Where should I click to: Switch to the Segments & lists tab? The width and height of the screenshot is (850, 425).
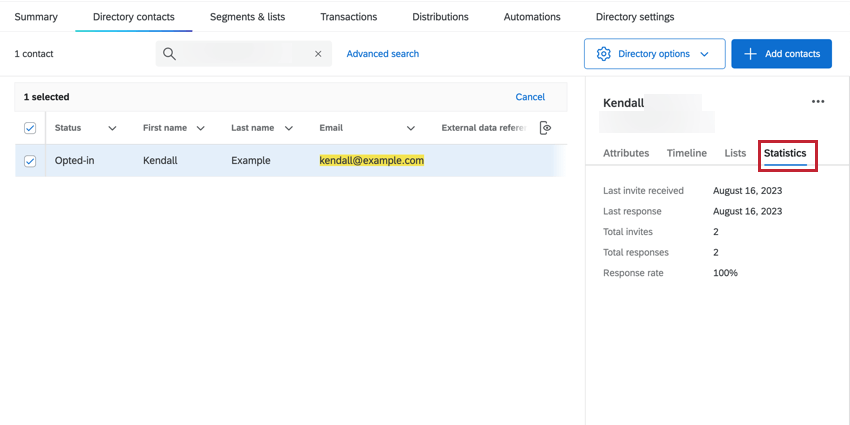[x=247, y=17]
